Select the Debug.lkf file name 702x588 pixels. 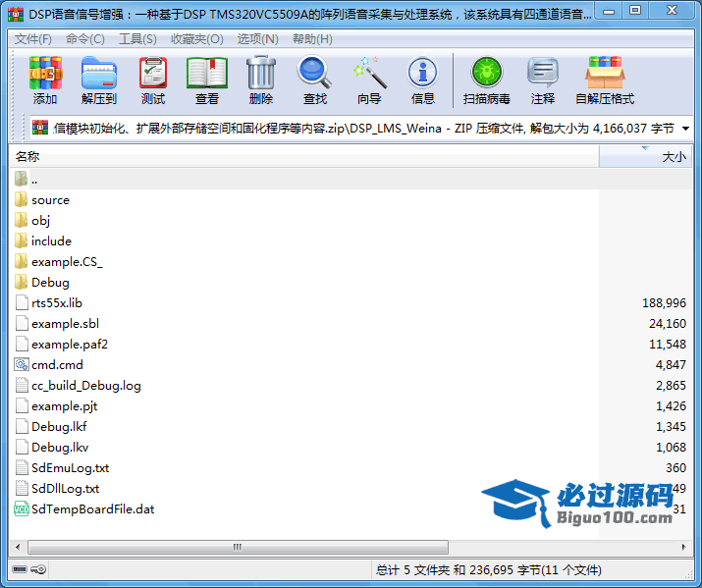[59, 426]
